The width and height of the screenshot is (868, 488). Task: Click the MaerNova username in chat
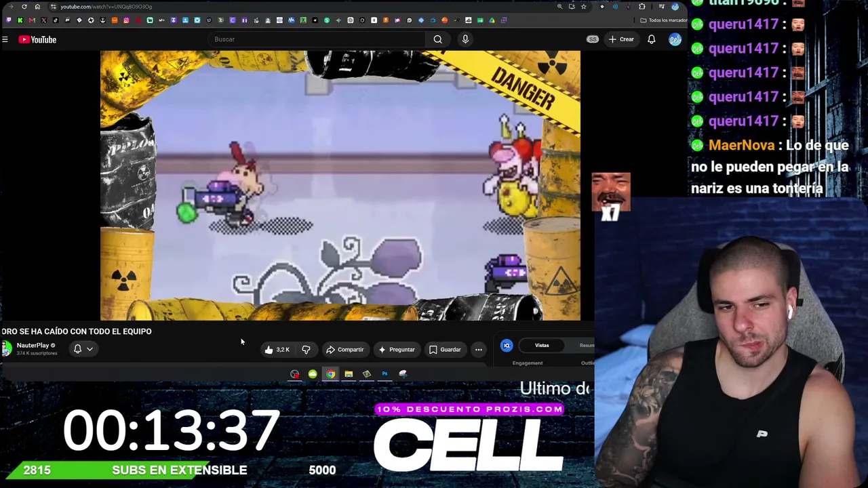point(741,145)
